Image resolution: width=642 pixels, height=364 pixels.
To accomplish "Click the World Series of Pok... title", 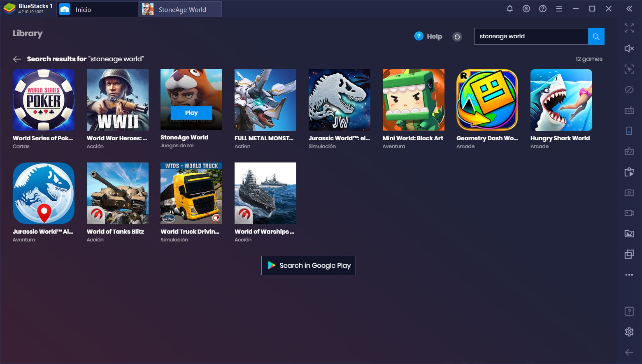I will [x=43, y=138].
